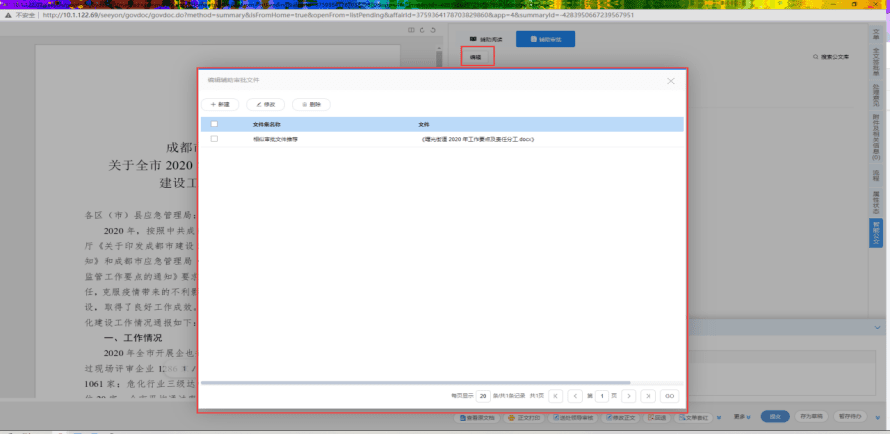Switch to the 辅助审批 tab
The width and height of the screenshot is (890, 434).
(x=545, y=39)
